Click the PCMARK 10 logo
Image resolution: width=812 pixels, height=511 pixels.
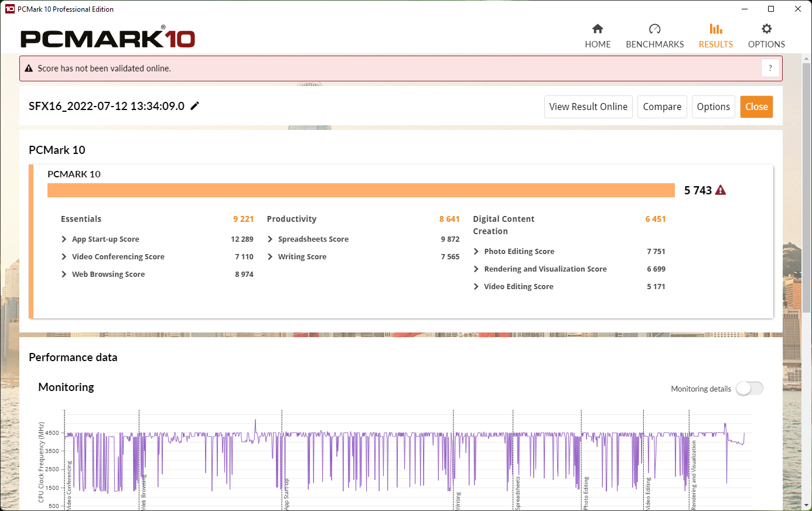pyautogui.click(x=108, y=37)
